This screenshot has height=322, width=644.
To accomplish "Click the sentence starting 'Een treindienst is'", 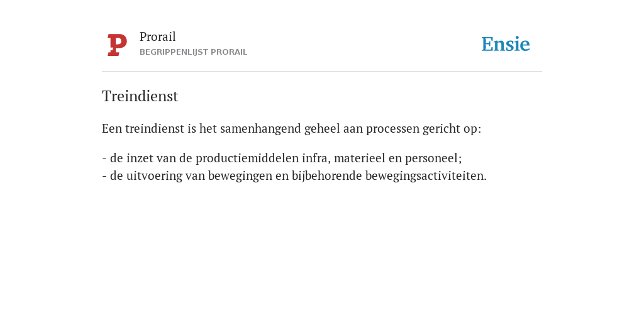I will [x=292, y=128].
